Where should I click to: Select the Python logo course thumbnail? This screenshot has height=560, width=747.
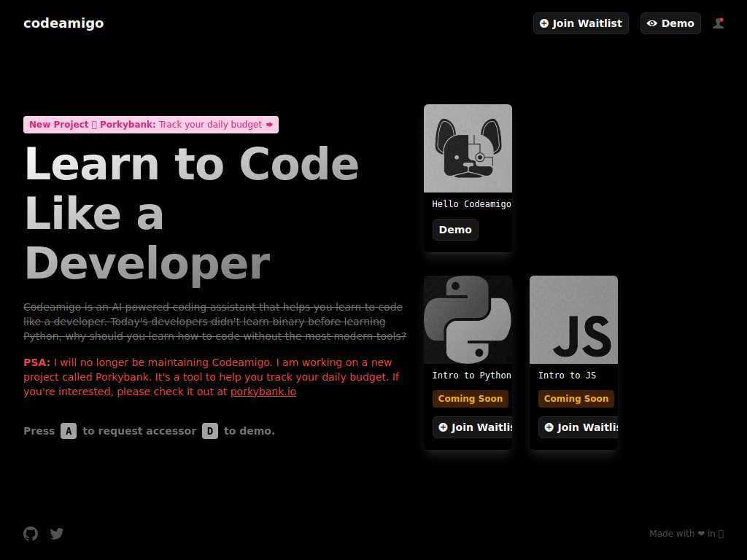(468, 319)
